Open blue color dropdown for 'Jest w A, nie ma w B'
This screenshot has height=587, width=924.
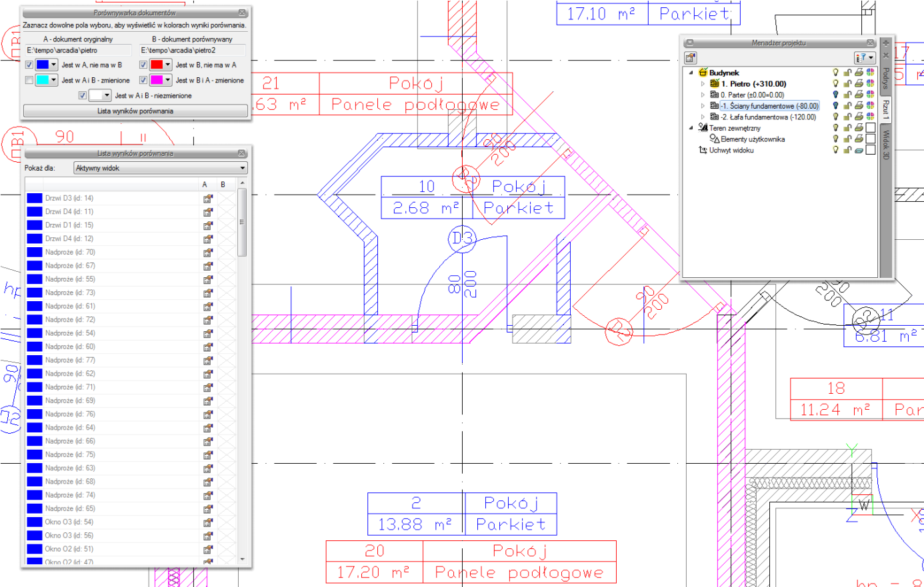click(47, 65)
